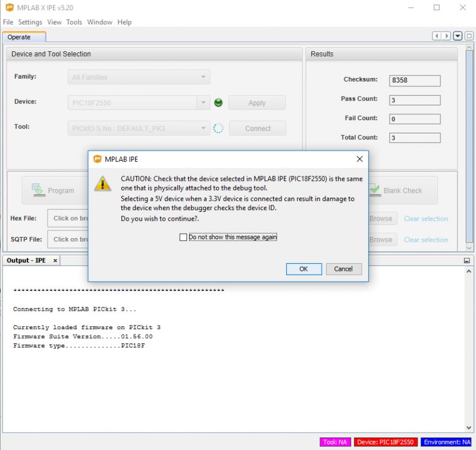Click the Blank Check checkmark icon
This screenshot has height=450, width=476.
(375, 190)
